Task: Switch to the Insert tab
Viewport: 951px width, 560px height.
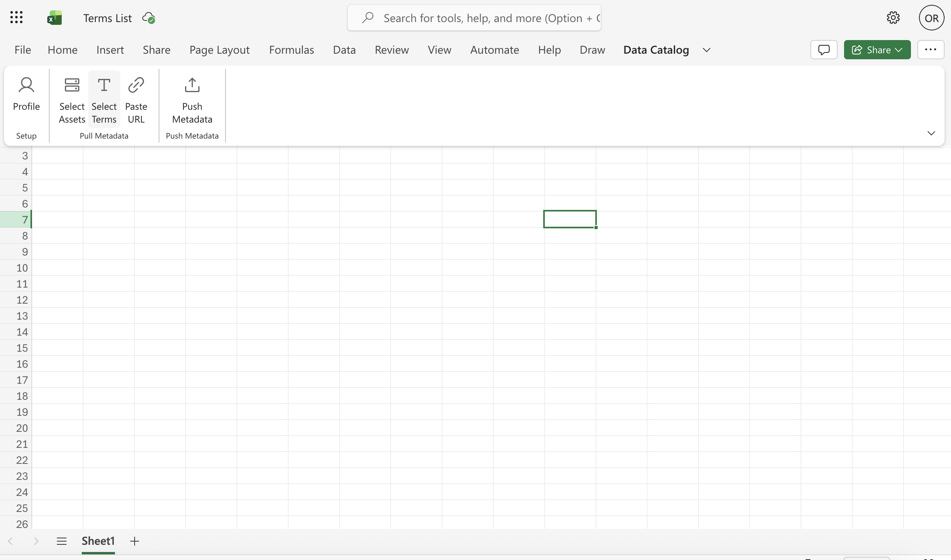Action: pos(110,50)
